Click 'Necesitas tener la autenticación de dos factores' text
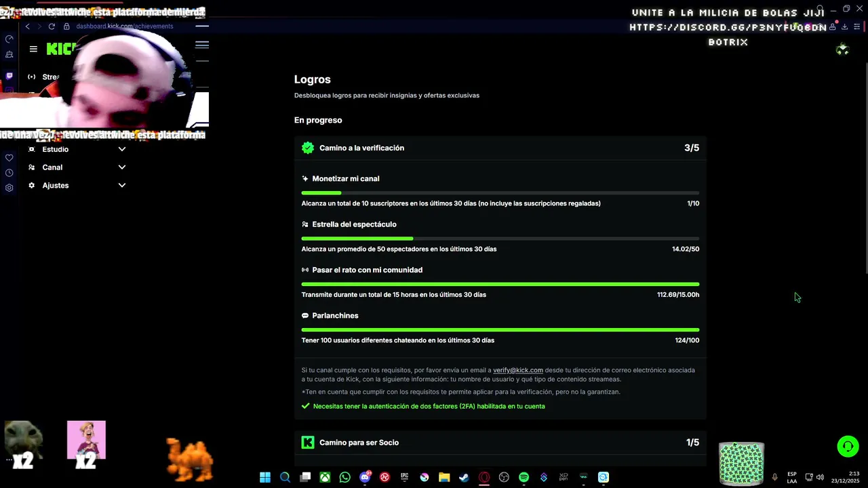Image resolution: width=868 pixels, height=488 pixels. pyautogui.click(x=429, y=406)
